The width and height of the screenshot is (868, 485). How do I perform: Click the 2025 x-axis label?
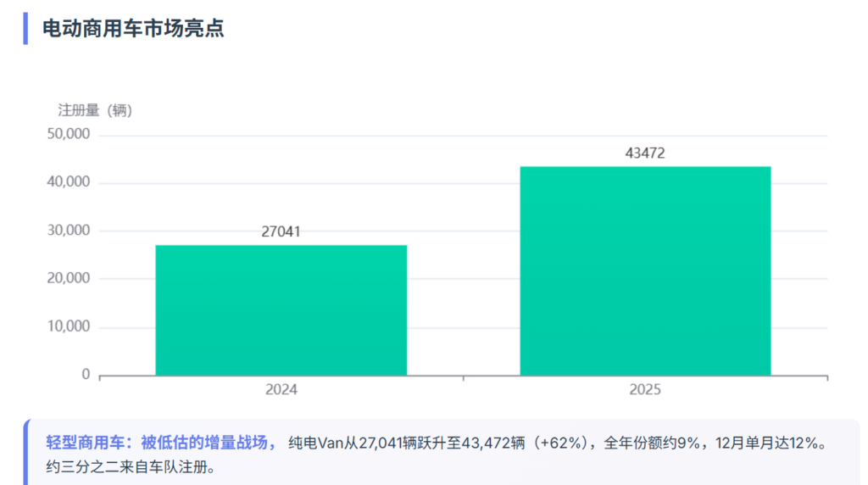pyautogui.click(x=645, y=391)
